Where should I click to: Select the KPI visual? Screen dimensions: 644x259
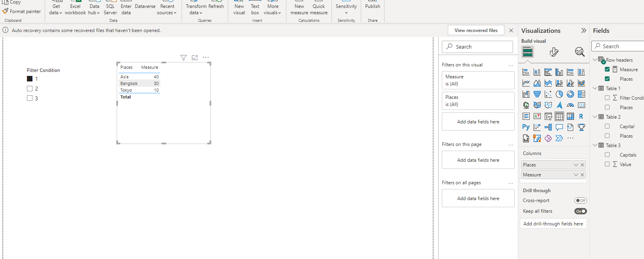click(537, 116)
